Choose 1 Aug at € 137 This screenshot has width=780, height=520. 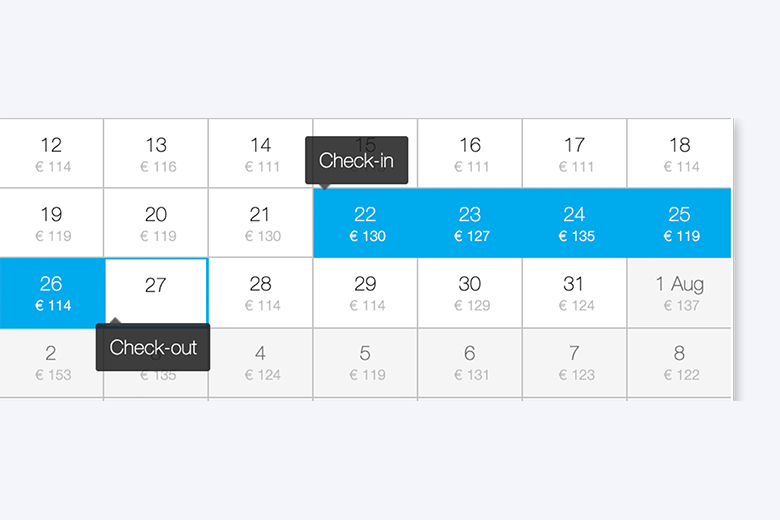679,293
